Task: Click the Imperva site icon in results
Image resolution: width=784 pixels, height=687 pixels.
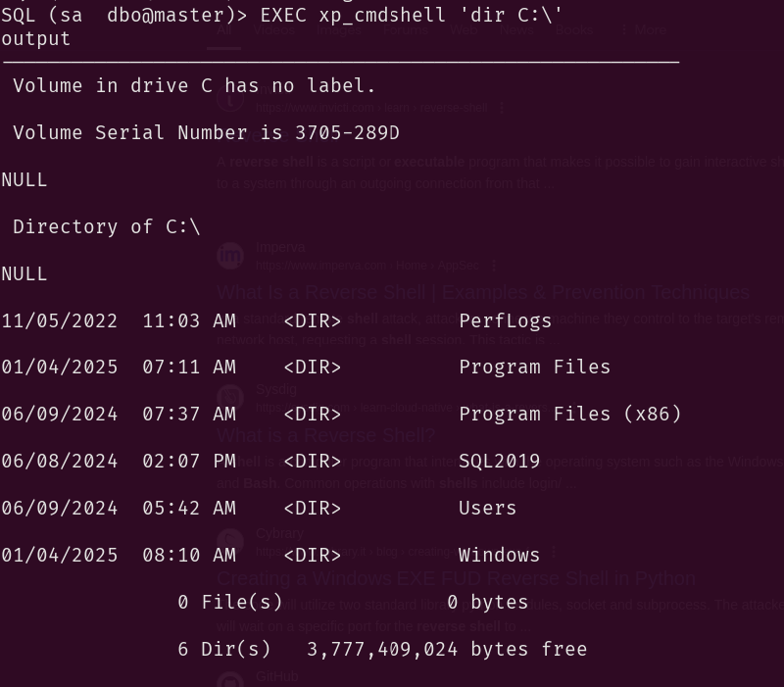Action: 229,256
